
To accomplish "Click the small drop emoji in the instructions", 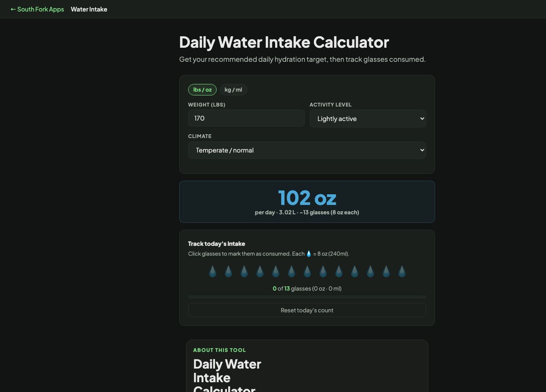I will (x=309, y=254).
